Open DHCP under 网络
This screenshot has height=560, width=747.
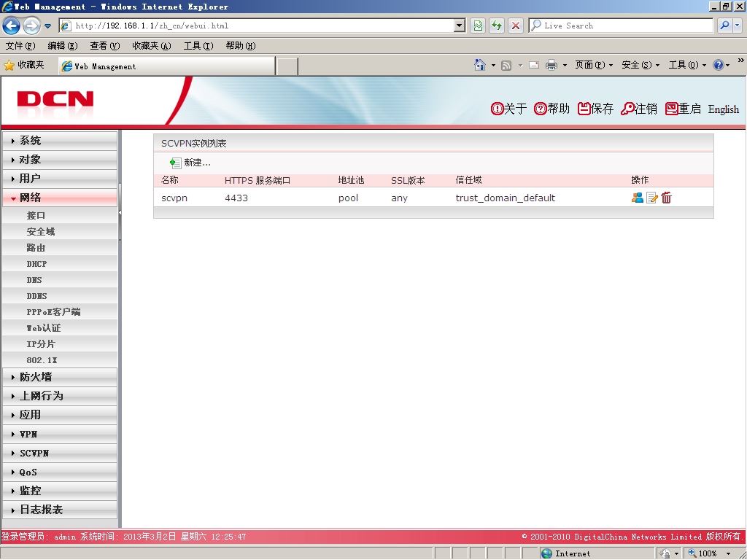[x=60, y=264]
